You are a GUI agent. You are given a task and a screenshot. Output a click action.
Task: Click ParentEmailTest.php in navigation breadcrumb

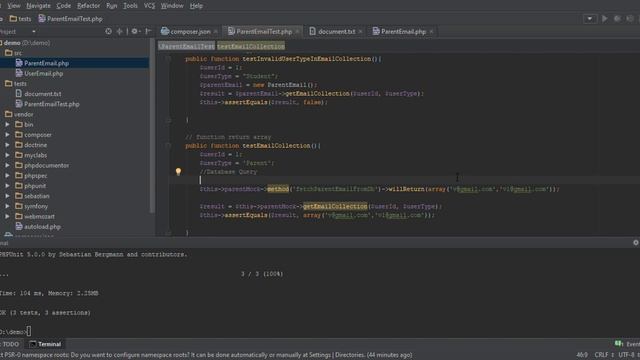pyautogui.click(x=70, y=19)
